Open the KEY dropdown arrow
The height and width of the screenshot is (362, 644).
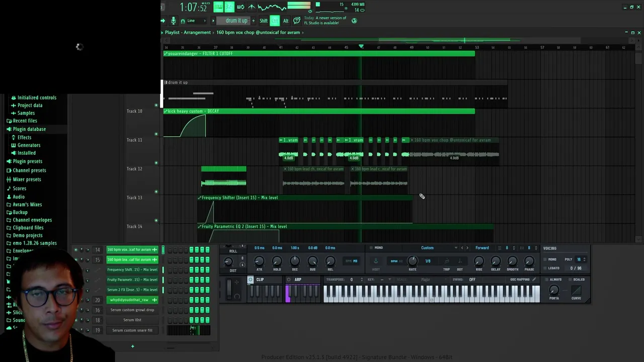389,280
